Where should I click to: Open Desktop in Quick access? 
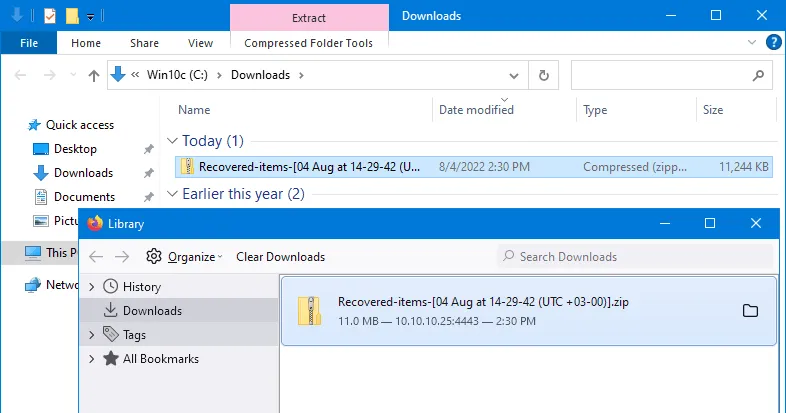coord(75,149)
